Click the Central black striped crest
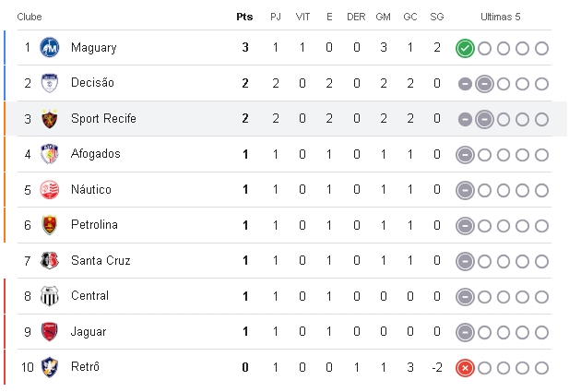 pos(50,296)
